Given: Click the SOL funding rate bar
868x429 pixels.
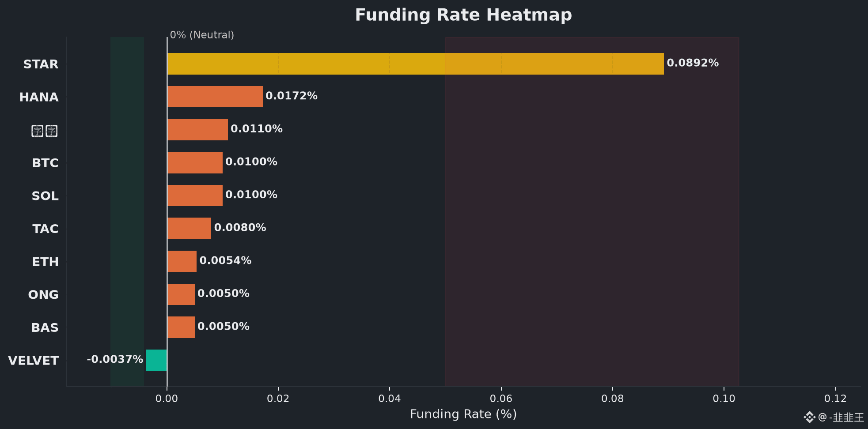Looking at the screenshot, I should [x=195, y=196].
